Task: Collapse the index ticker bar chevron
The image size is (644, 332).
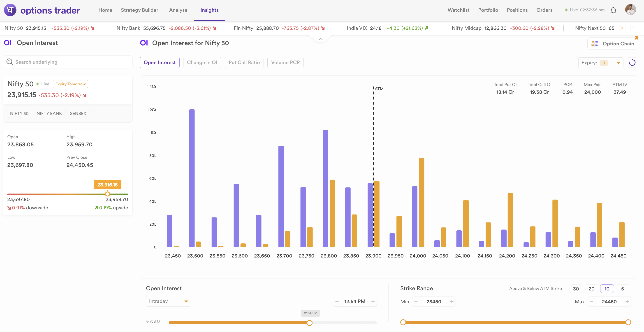Action: pos(320,39)
